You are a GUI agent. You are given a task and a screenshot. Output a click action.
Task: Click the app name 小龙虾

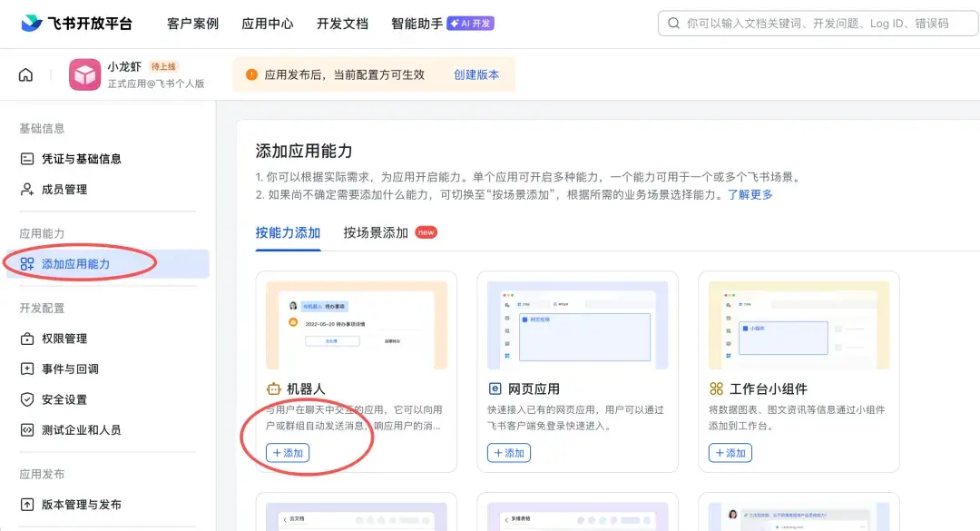click(x=124, y=66)
